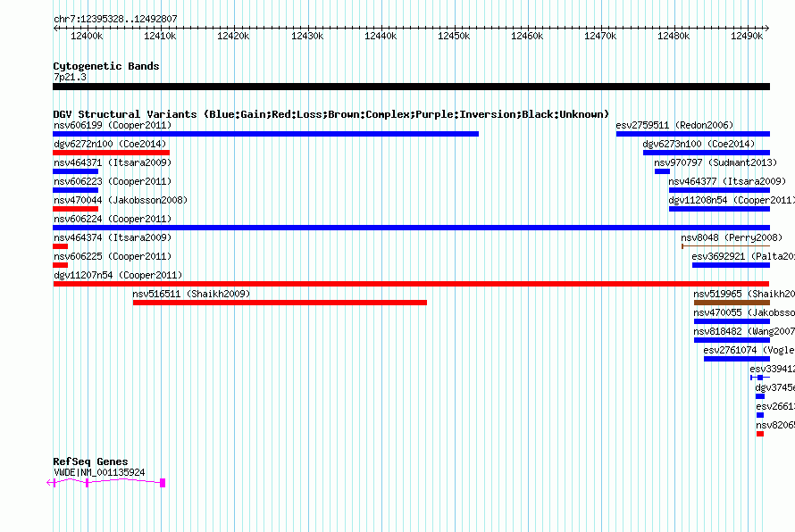Select the blue esv3692921 gain bar
Viewport: 795px width, 532px height.
[x=731, y=265]
